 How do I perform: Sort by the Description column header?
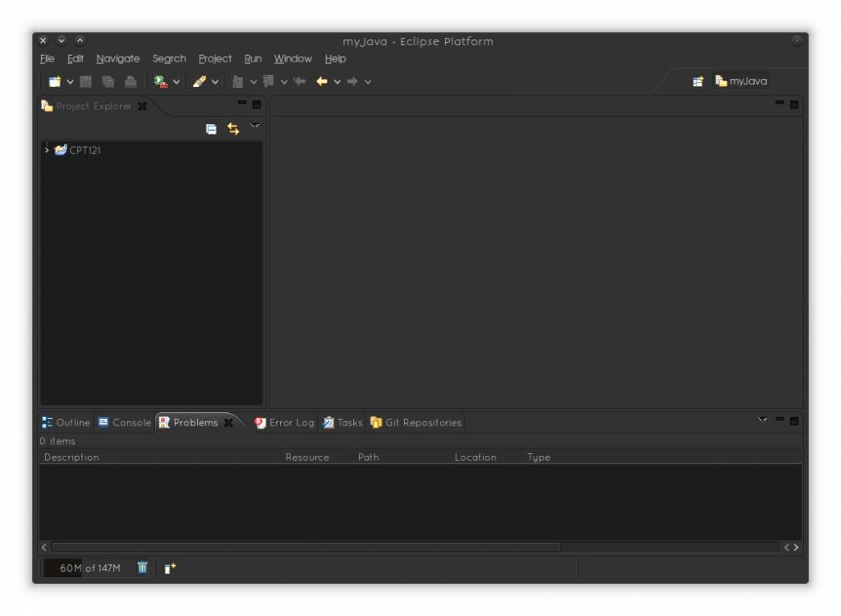click(71, 457)
